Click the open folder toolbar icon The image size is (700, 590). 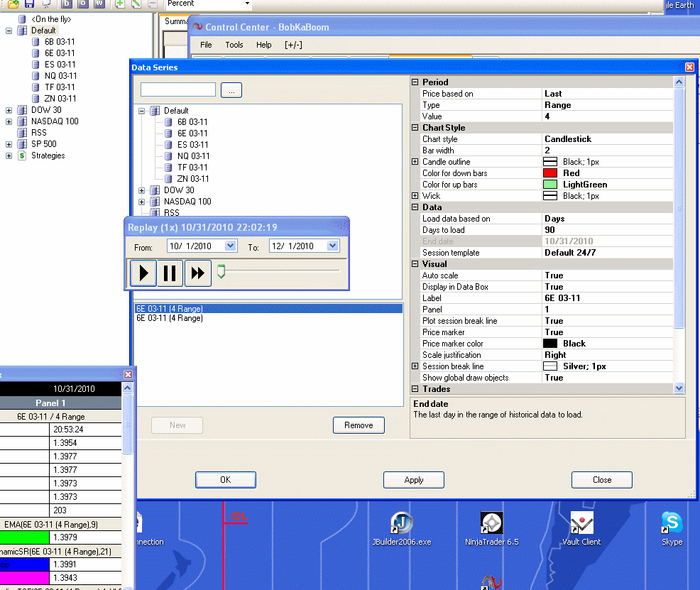click(13, 4)
